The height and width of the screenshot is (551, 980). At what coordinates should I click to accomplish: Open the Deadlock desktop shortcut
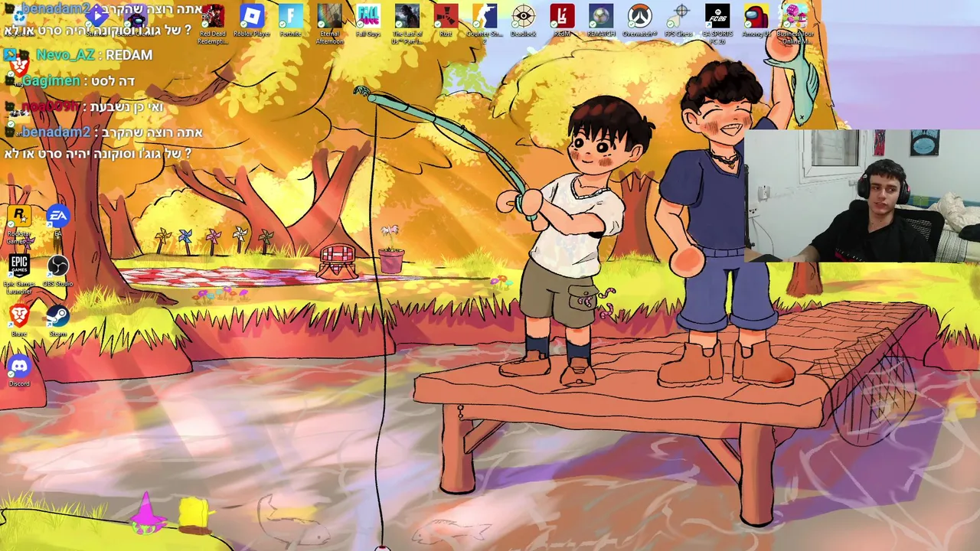[523, 21]
